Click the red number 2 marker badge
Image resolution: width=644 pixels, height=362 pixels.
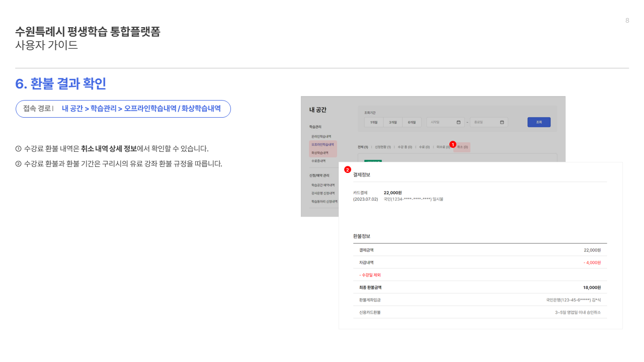[x=347, y=170]
